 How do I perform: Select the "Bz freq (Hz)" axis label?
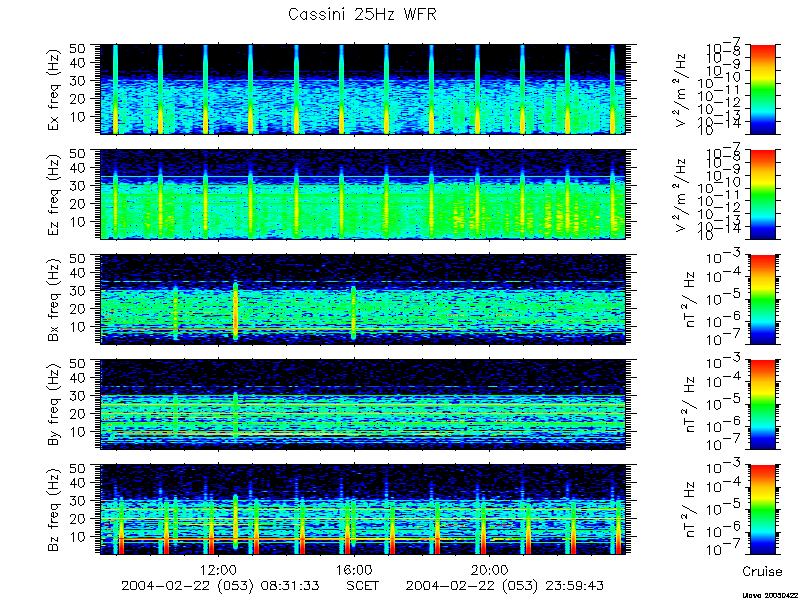tap(55, 509)
